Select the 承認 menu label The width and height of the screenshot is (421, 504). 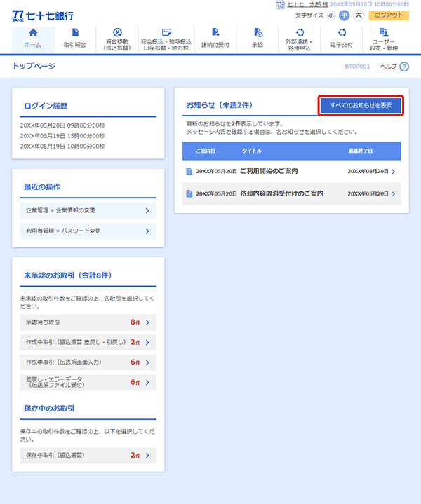[258, 45]
